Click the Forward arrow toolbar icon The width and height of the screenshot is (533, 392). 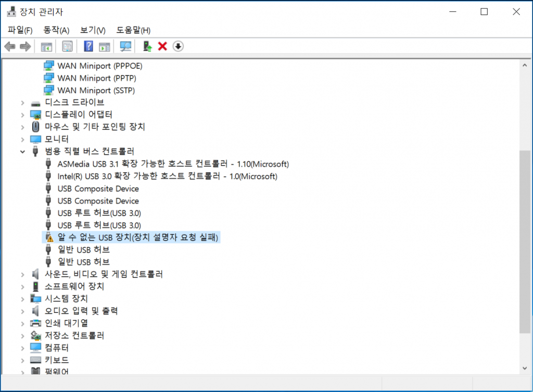click(25, 46)
